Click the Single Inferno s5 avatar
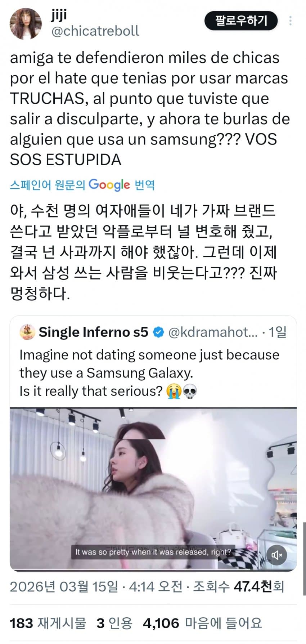 [27, 332]
